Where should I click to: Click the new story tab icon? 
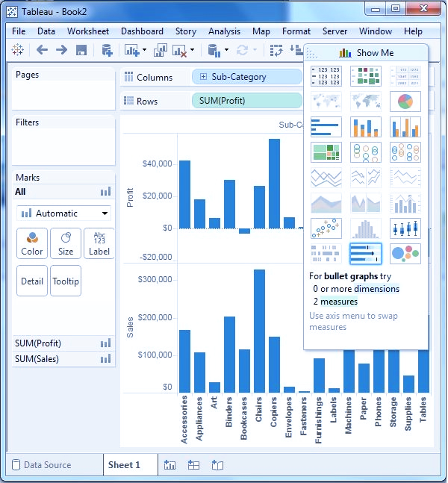tap(217, 465)
